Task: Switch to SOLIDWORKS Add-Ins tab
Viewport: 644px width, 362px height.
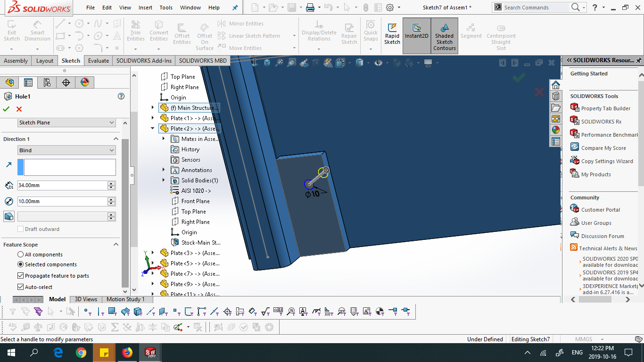Action: click(144, 60)
